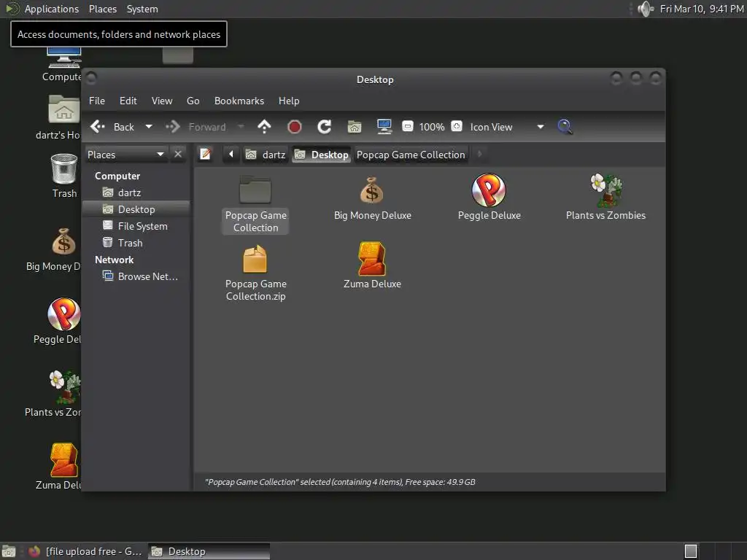
Task: Click the Desktop path bar button
Action: coord(321,155)
